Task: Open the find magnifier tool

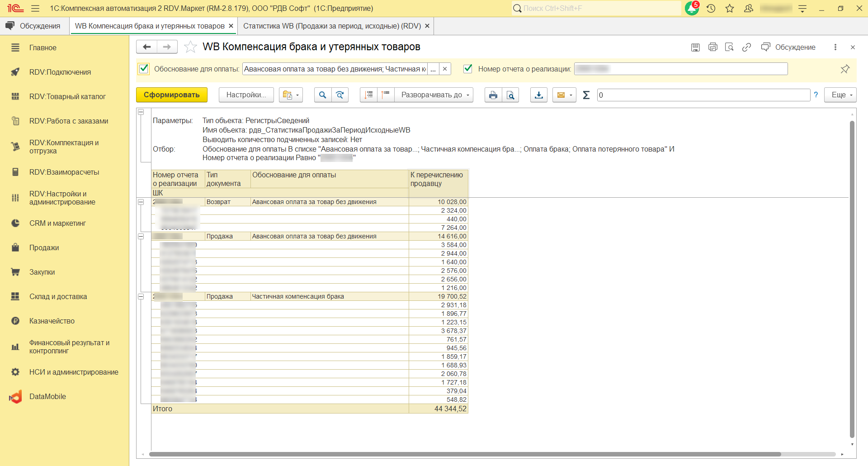Action: point(322,95)
